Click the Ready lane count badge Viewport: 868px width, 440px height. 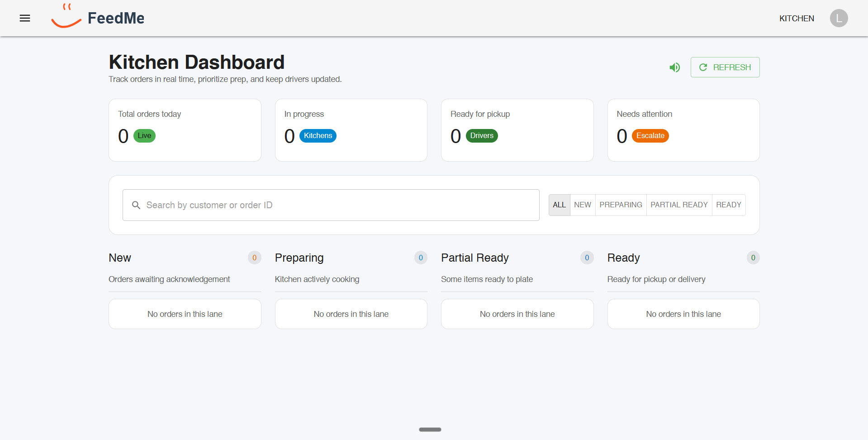[753, 258]
